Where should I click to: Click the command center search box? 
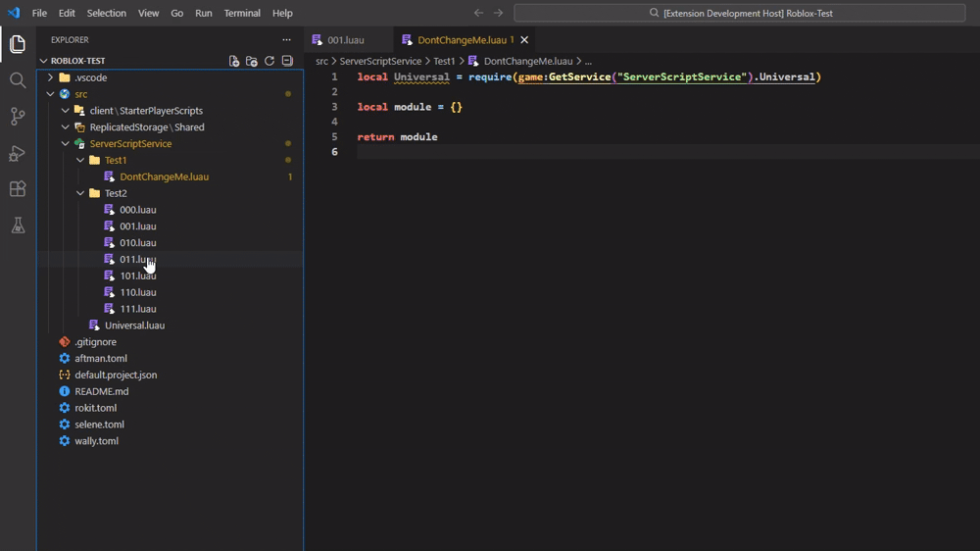click(x=739, y=13)
